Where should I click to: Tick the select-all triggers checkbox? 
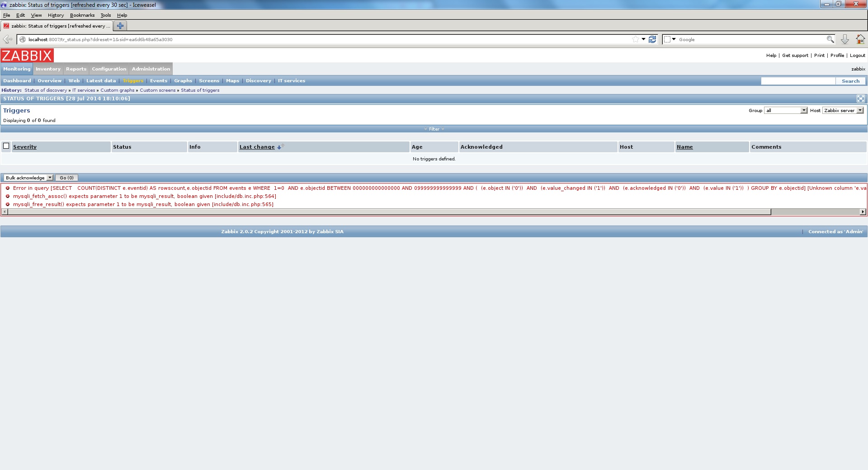(x=6, y=146)
